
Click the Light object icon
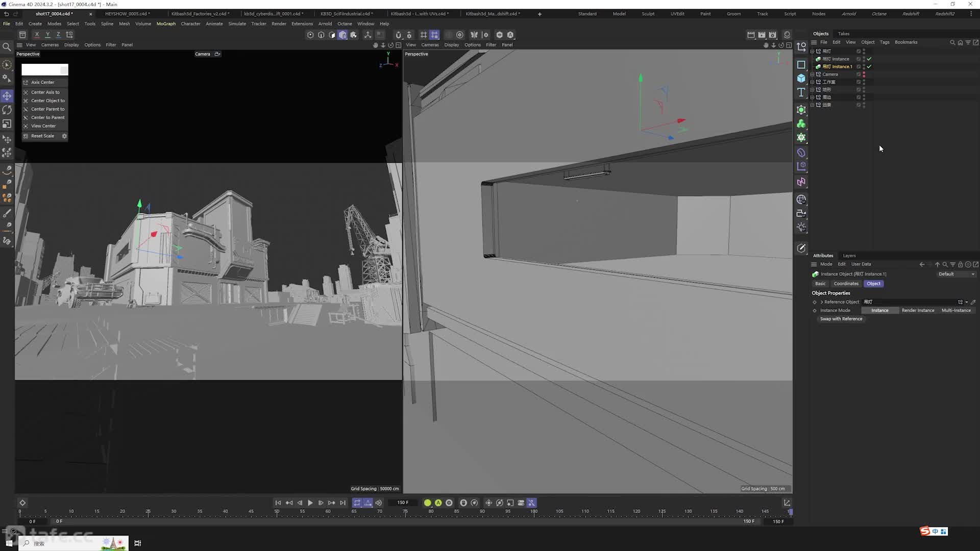pos(801,227)
